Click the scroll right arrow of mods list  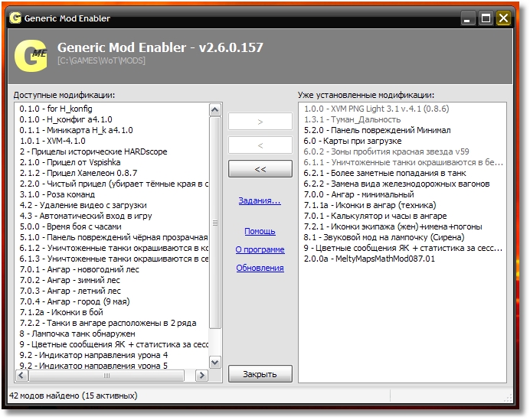click(x=201, y=375)
